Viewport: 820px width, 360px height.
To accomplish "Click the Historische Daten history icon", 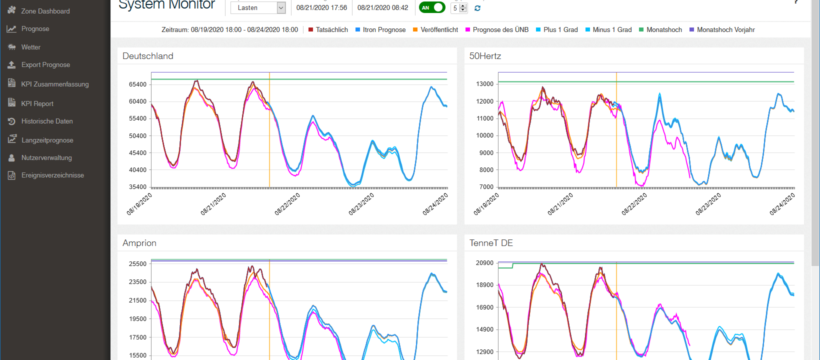I will click(11, 121).
